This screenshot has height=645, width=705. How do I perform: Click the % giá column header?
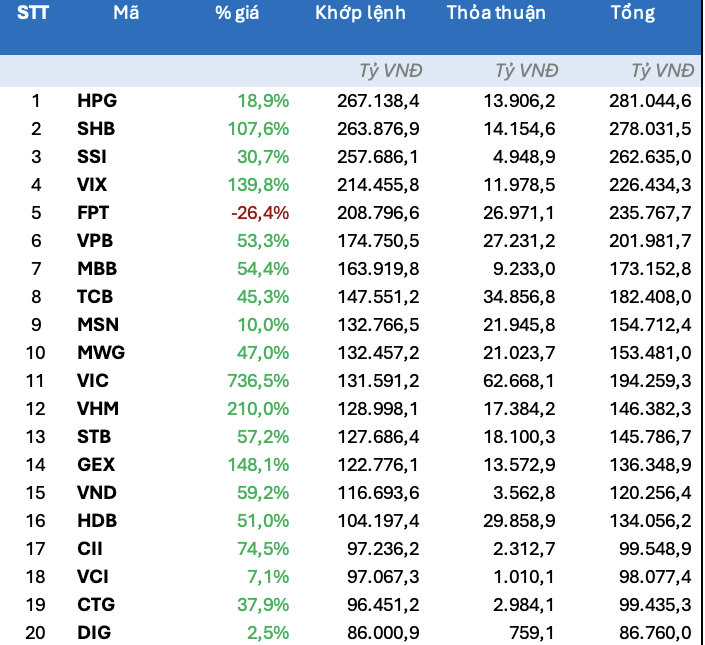pos(237,13)
